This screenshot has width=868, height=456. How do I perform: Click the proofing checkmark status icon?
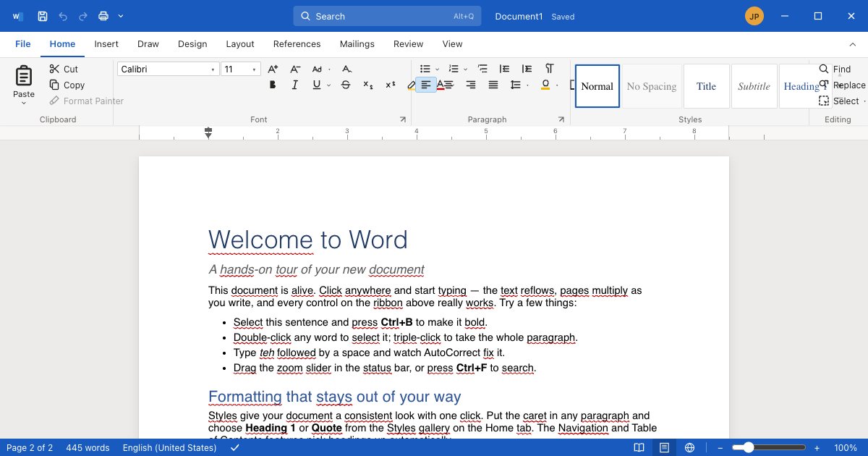click(x=235, y=448)
